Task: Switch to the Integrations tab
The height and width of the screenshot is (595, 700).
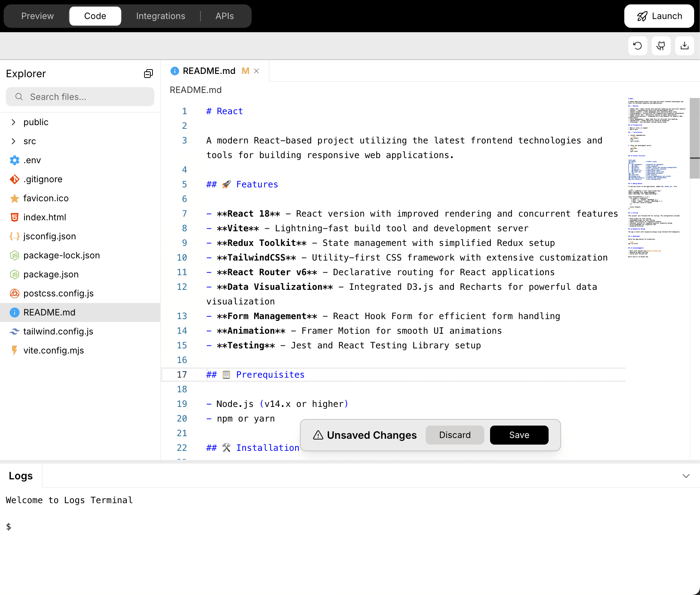Action: 161,16
